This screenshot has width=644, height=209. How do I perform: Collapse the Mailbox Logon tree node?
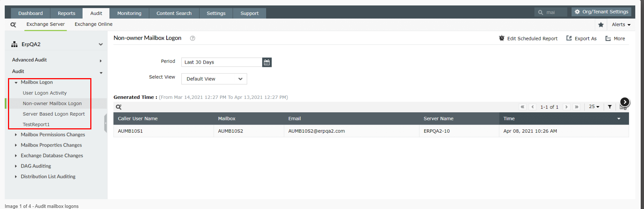(x=16, y=83)
